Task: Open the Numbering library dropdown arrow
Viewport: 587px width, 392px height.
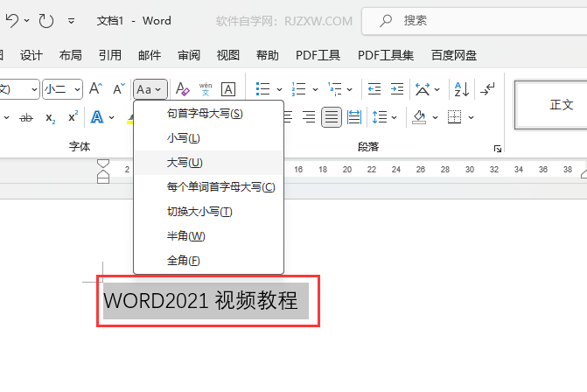Action: click(315, 89)
